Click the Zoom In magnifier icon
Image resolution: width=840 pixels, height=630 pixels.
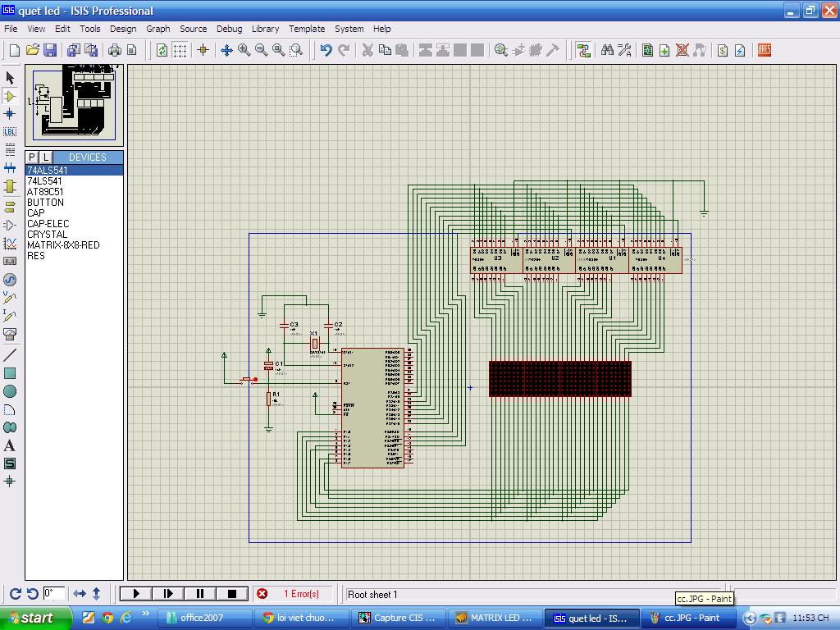[x=244, y=50]
